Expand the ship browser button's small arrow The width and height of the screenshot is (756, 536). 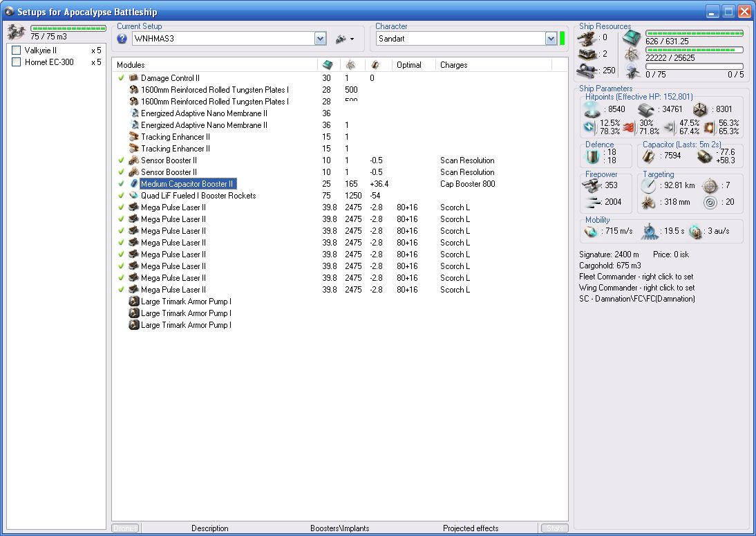[352, 39]
